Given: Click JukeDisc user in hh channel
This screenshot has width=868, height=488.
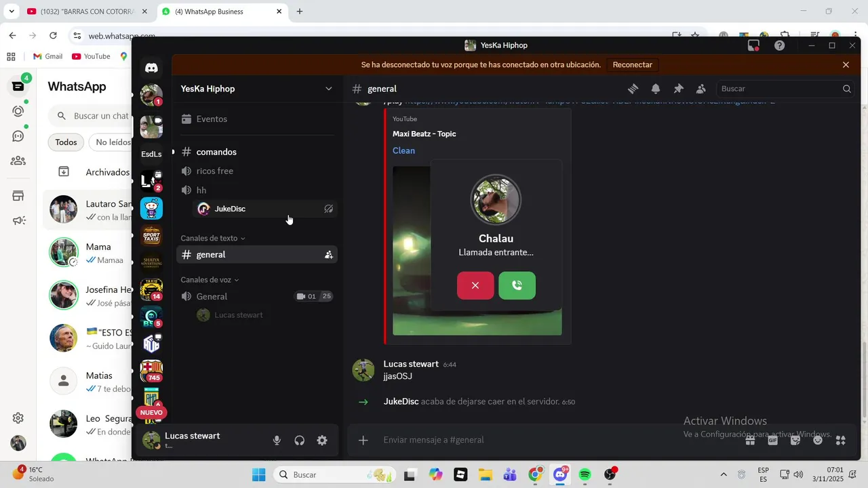Looking at the screenshot, I should (264, 209).
